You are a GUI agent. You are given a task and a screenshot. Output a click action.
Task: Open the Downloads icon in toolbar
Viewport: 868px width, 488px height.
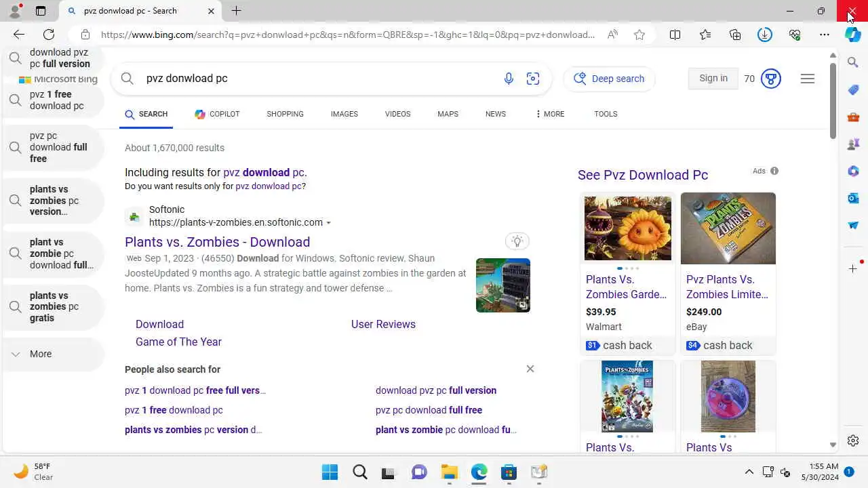point(765,35)
